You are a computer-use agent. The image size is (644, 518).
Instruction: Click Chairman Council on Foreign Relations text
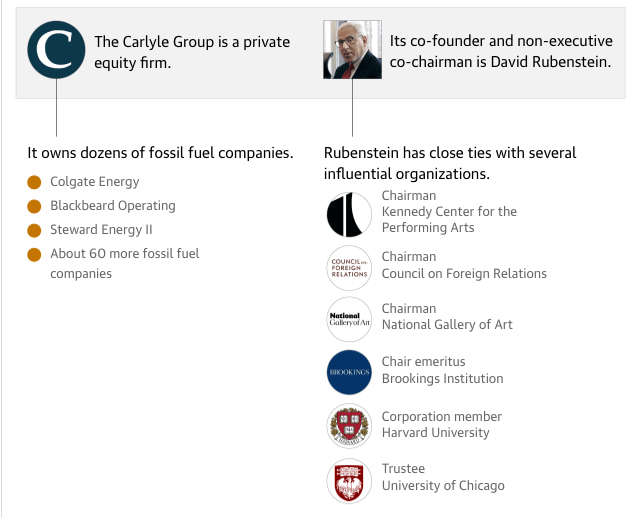(x=464, y=265)
